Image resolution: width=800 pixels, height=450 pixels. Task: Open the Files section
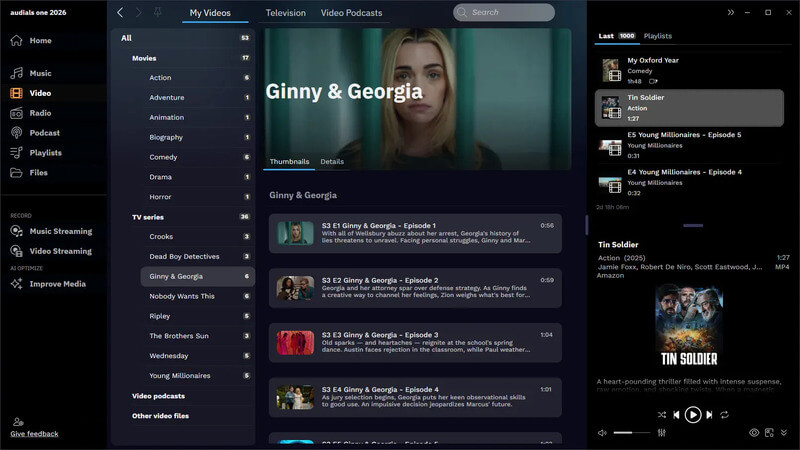click(29, 172)
